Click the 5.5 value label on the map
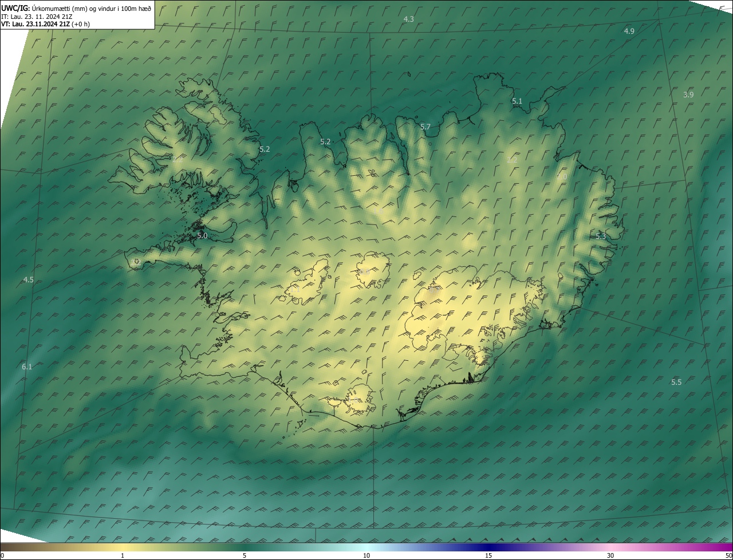 click(x=676, y=382)
